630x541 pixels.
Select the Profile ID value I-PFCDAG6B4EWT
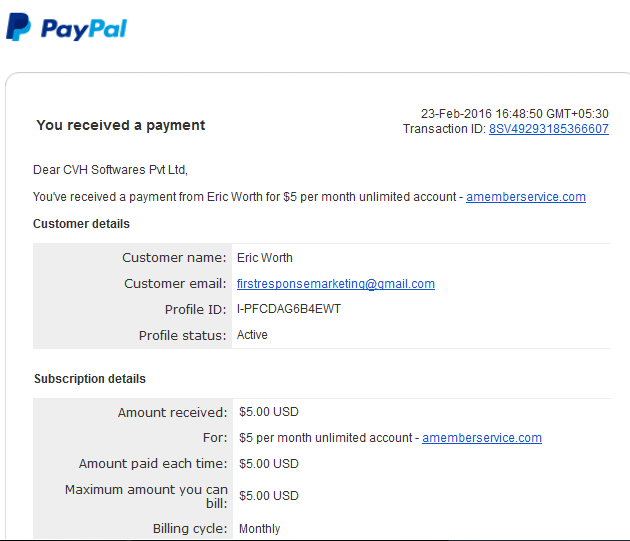point(288,309)
